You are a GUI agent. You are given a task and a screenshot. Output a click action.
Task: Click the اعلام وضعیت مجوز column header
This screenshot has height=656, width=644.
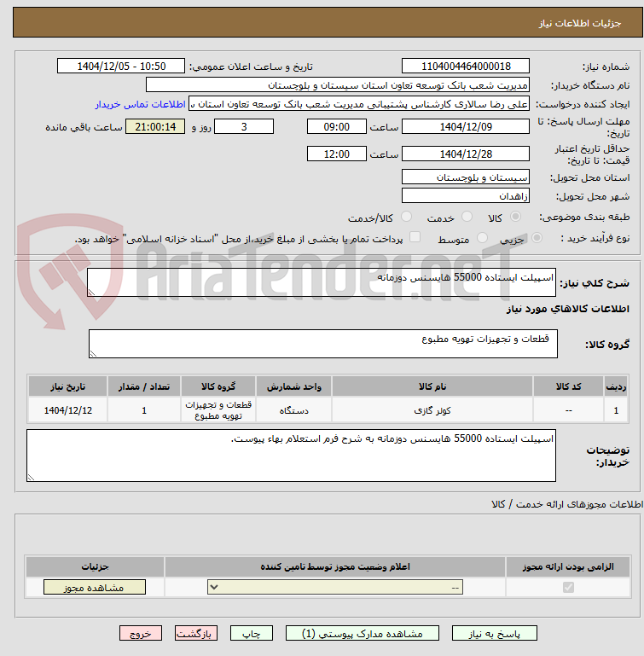point(335,566)
